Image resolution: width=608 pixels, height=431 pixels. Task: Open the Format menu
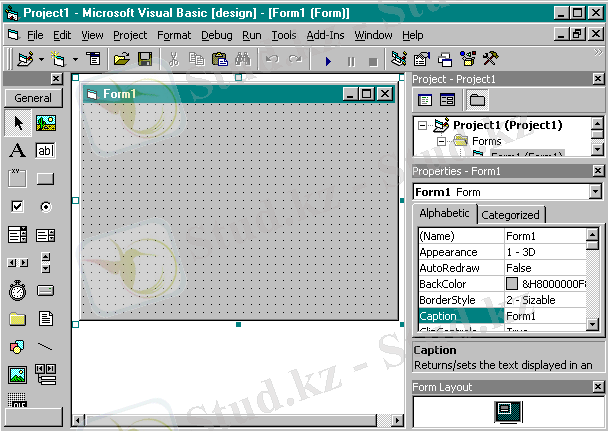174,35
